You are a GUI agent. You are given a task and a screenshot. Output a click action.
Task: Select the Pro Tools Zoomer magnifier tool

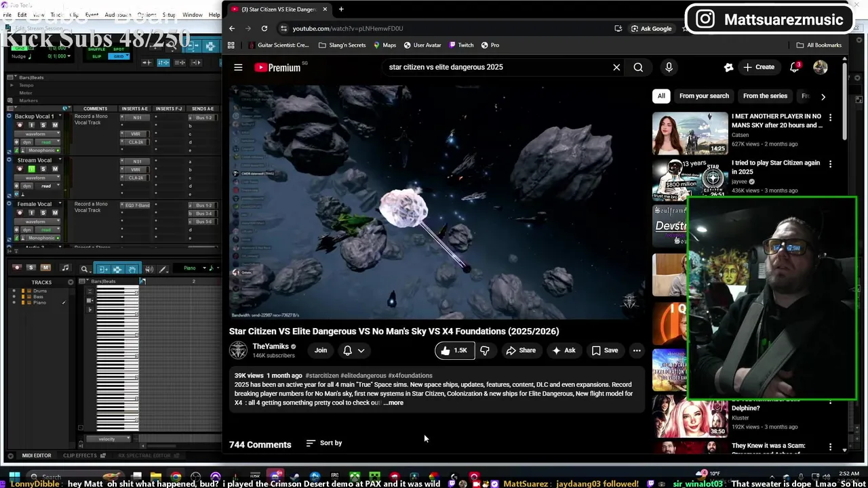tap(85, 268)
